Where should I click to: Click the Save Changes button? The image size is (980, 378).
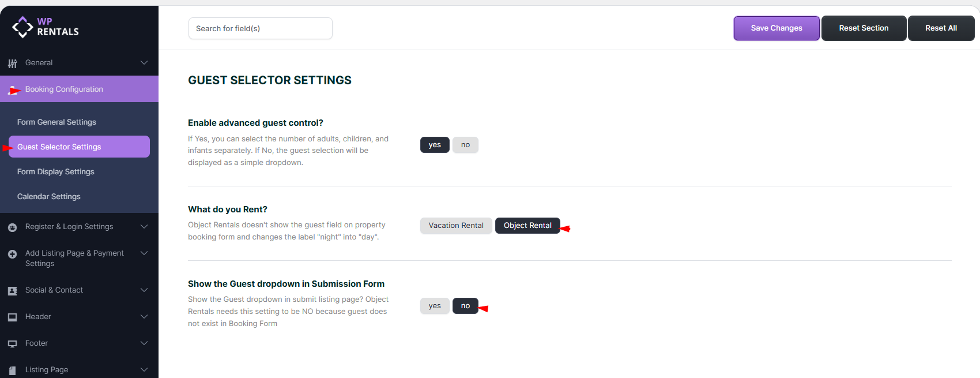tap(776, 28)
